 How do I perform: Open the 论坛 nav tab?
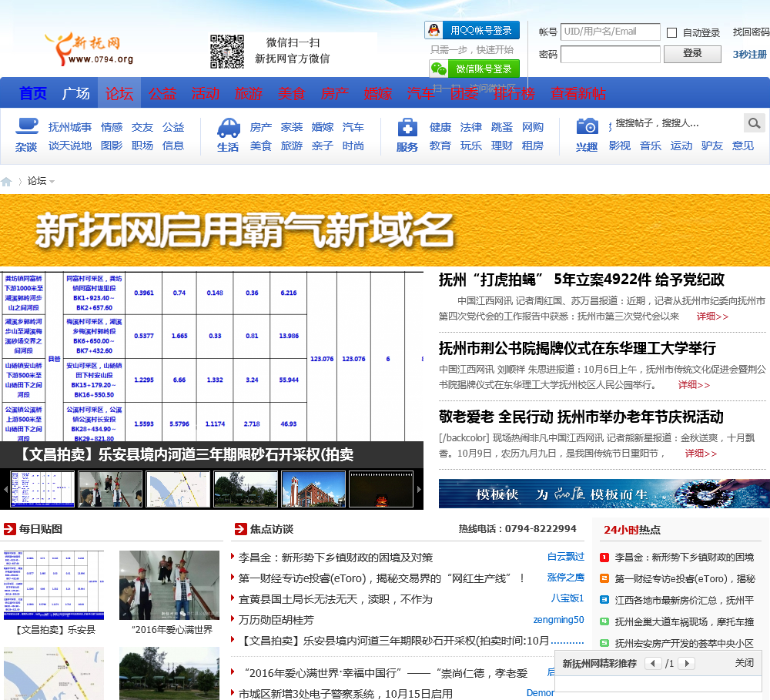coord(119,93)
